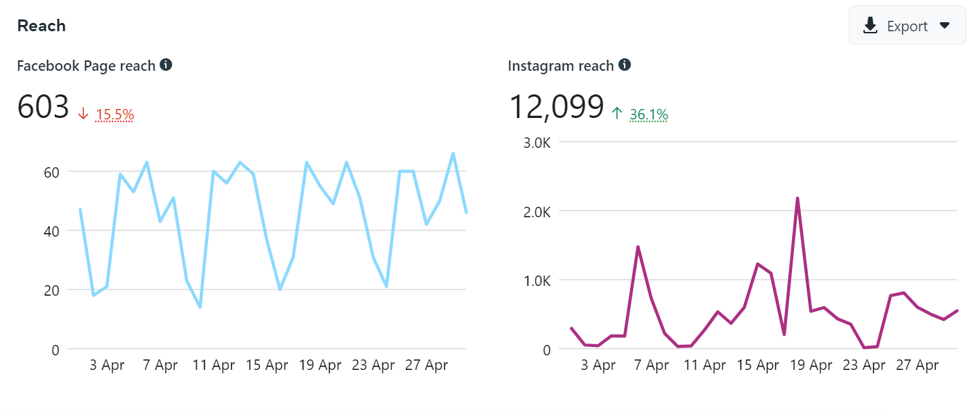
Task: Open the 15.5% percentage change link
Action: (x=114, y=113)
